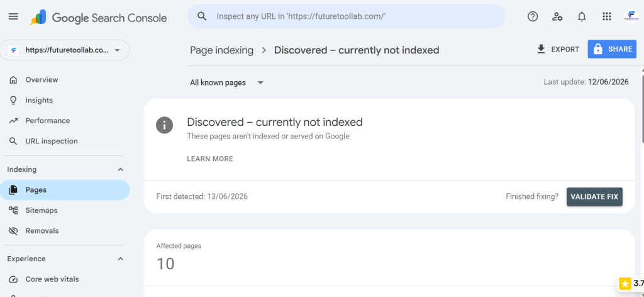The width and height of the screenshot is (644, 297).
Task: Click the Finished fixing? label
Action: [532, 196]
